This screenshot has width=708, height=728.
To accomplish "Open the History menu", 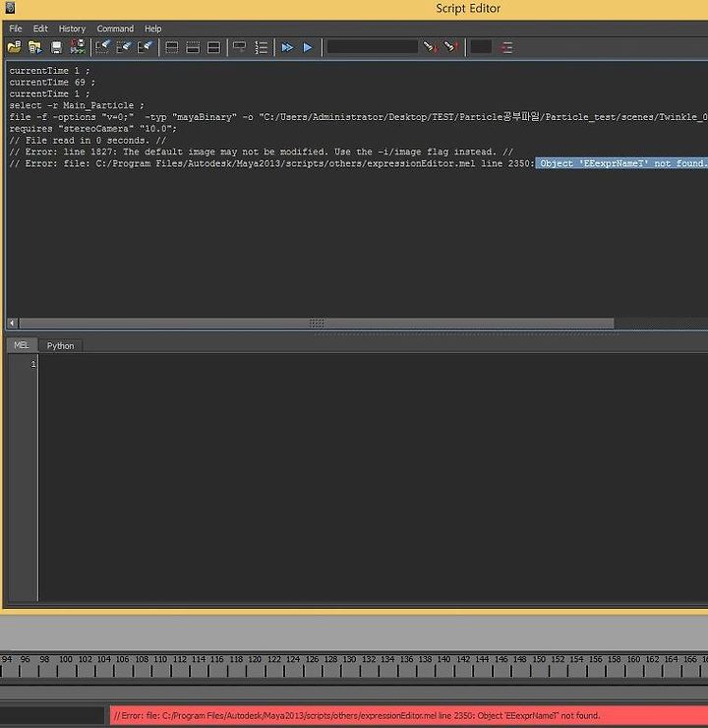I will coord(72,29).
